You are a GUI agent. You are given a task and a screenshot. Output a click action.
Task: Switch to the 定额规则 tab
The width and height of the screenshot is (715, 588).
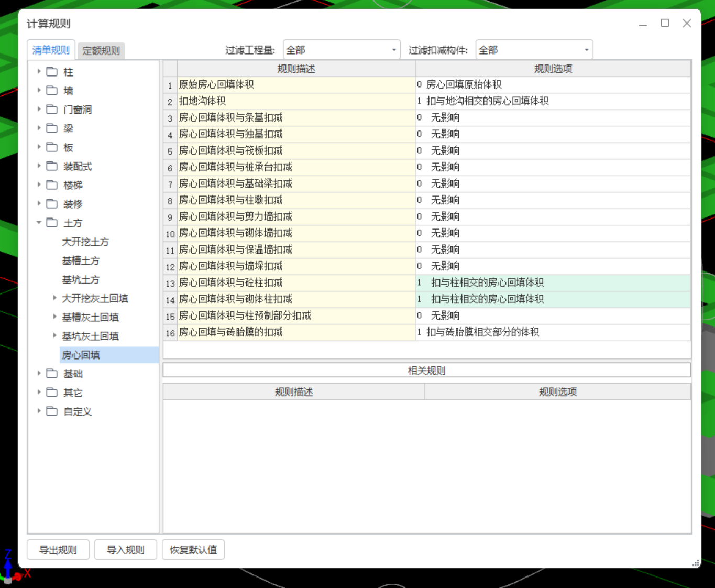101,51
